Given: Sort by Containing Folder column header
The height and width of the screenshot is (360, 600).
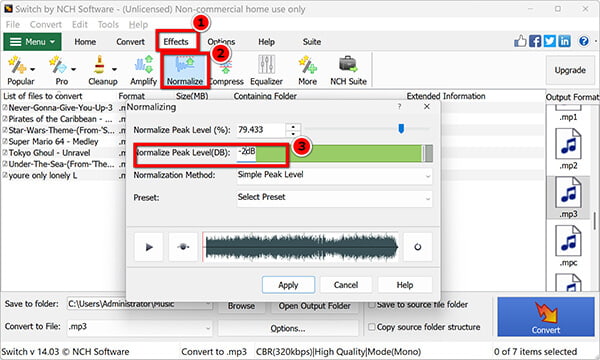Looking at the screenshot, I should (265, 96).
